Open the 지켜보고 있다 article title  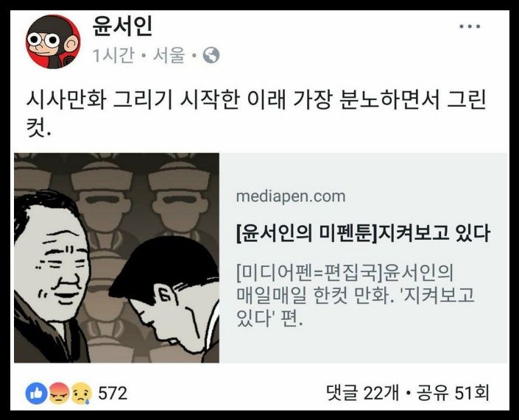pyautogui.click(x=363, y=233)
